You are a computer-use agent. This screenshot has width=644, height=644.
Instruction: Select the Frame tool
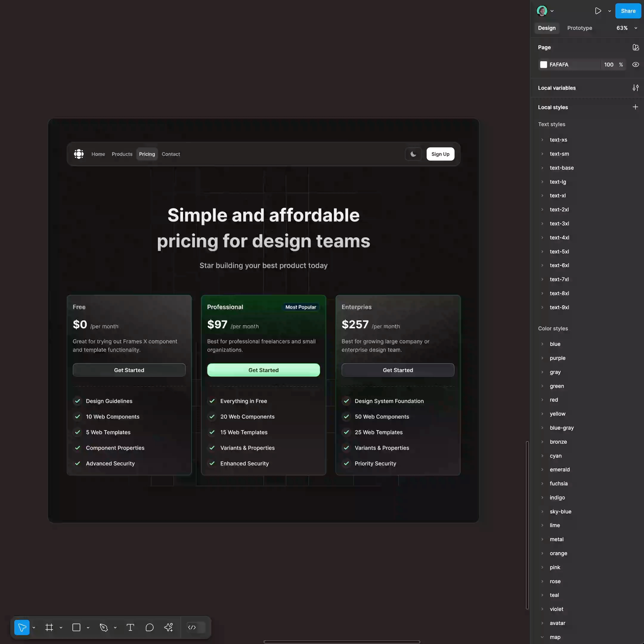pos(49,627)
